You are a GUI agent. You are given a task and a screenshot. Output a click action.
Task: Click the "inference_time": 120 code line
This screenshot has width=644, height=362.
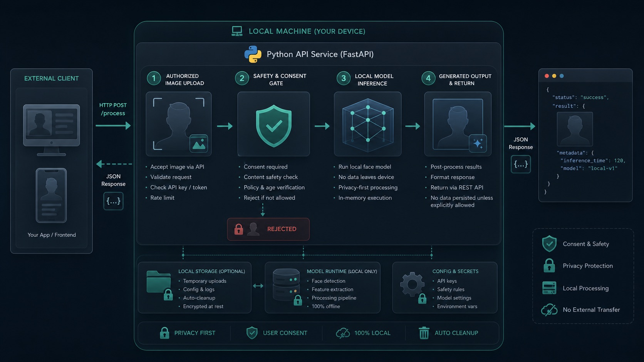[593, 161]
